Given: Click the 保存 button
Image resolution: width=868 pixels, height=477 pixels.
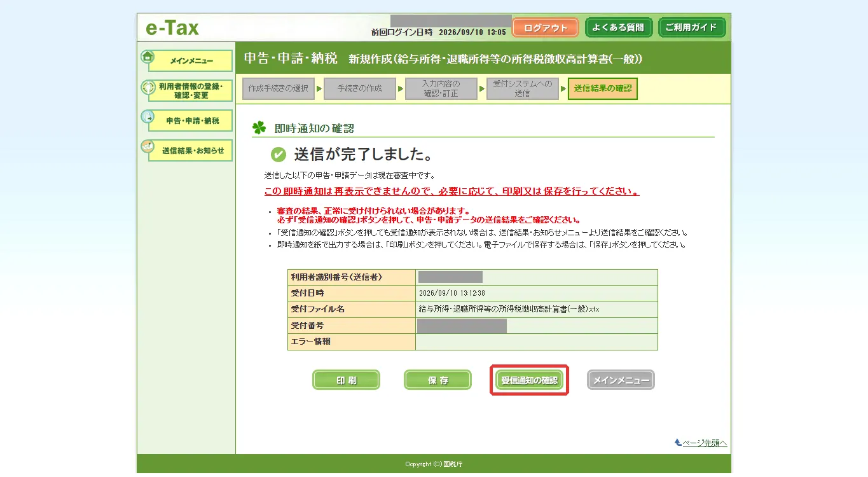Looking at the screenshot, I should point(437,380).
